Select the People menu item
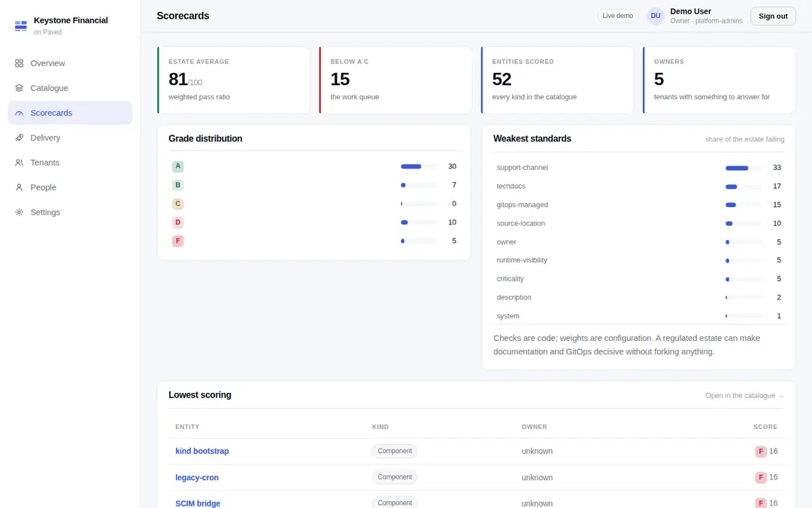Image resolution: width=812 pixels, height=508 pixels. [70, 187]
